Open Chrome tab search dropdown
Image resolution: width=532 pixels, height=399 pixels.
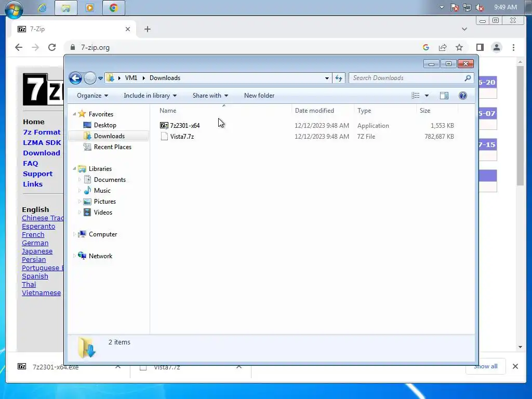464,29
